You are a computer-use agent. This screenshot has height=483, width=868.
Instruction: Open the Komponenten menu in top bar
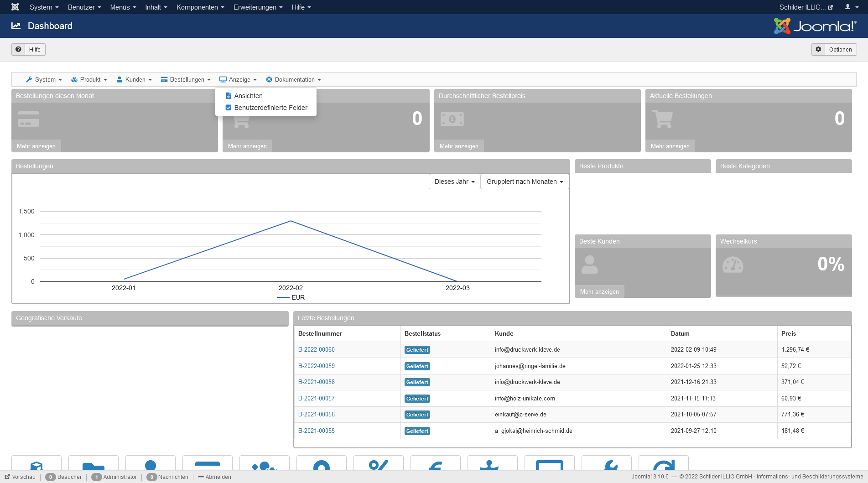[x=200, y=7]
